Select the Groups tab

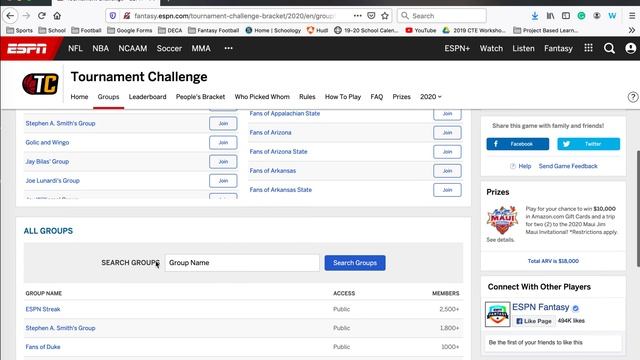coord(108,97)
